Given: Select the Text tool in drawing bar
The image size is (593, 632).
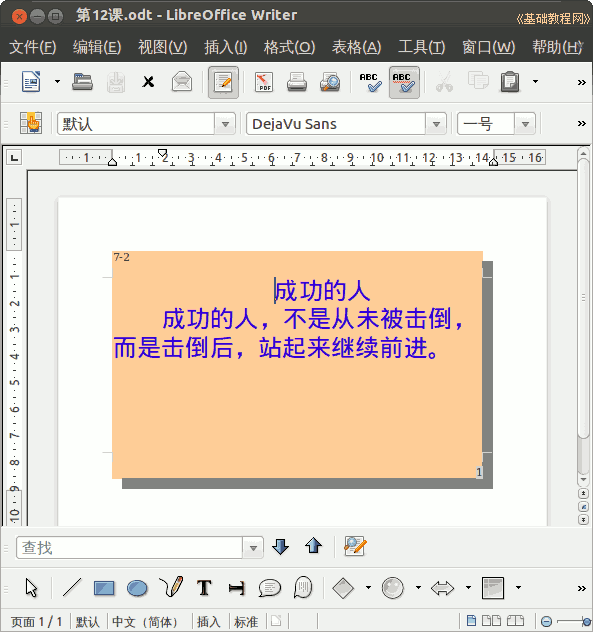Looking at the screenshot, I should (x=204, y=588).
